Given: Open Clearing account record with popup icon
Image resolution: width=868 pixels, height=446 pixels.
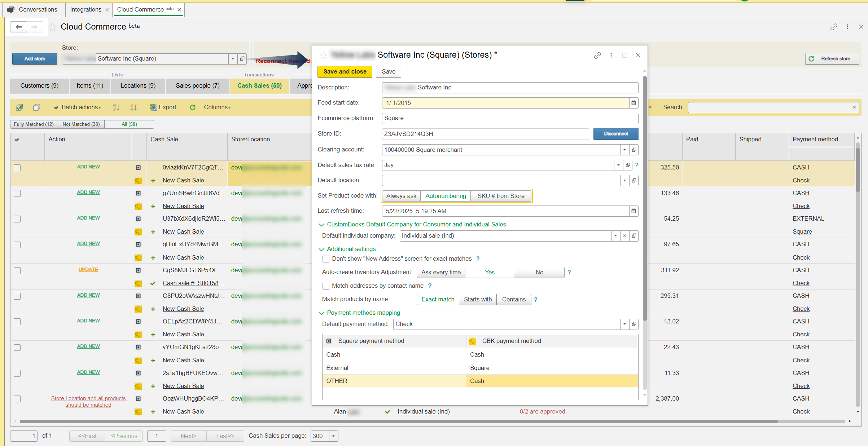Looking at the screenshot, I should coord(634,150).
